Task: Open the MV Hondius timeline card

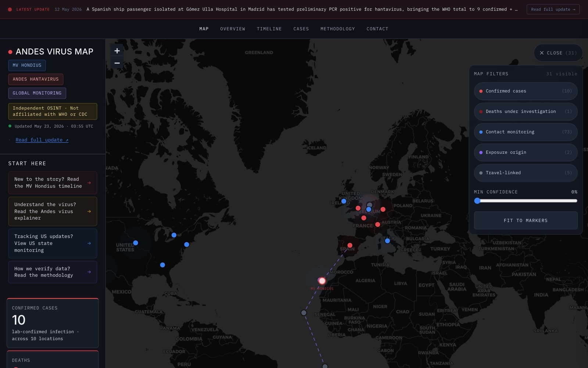Action: 53,183
